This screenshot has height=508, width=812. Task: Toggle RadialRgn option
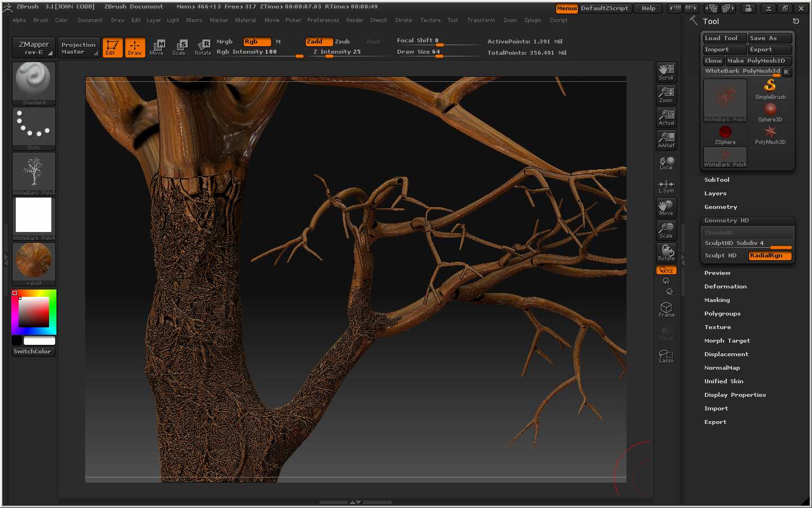[770, 256]
